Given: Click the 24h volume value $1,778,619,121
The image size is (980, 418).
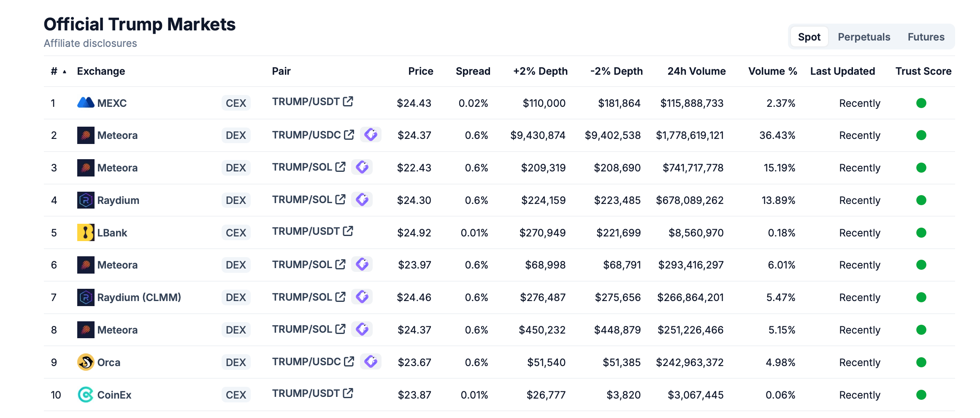Looking at the screenshot, I should click(690, 136).
